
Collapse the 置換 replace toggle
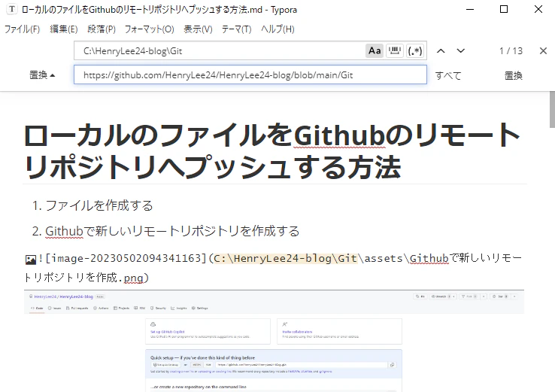42,75
